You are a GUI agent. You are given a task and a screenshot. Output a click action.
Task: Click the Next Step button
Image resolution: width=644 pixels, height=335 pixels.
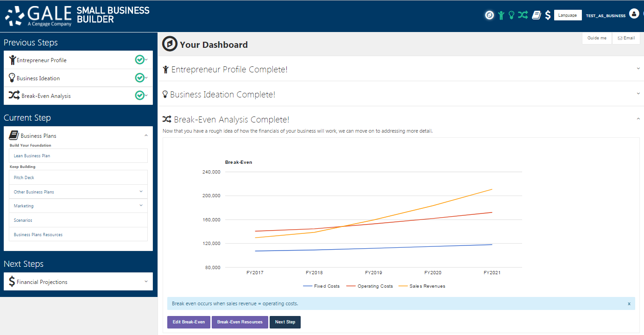(285, 322)
